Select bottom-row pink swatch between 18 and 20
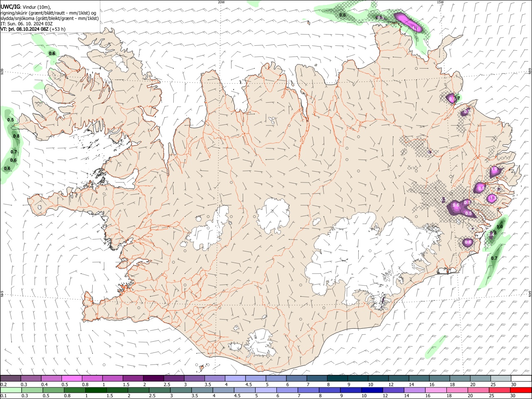This screenshot has height=399, width=532. 458,390
